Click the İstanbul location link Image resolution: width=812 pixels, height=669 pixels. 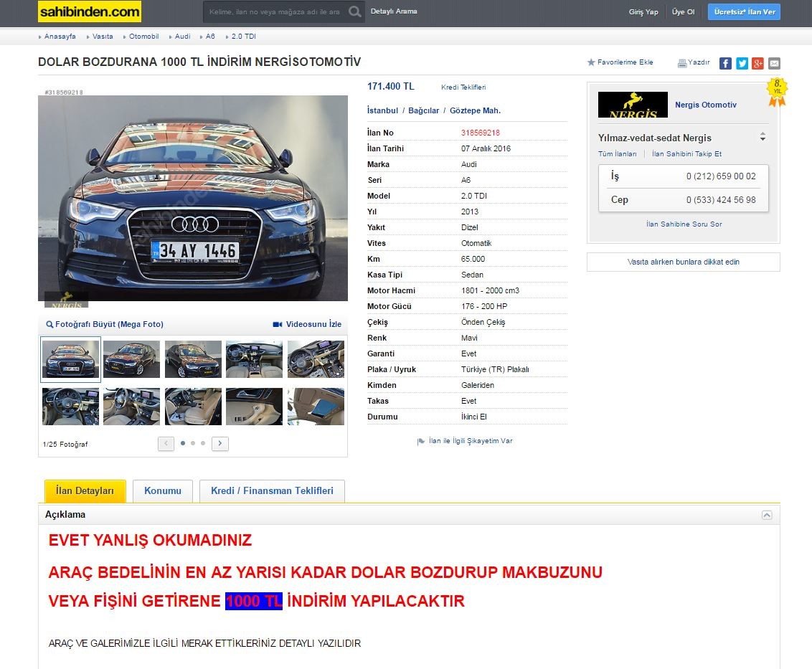pos(383,110)
